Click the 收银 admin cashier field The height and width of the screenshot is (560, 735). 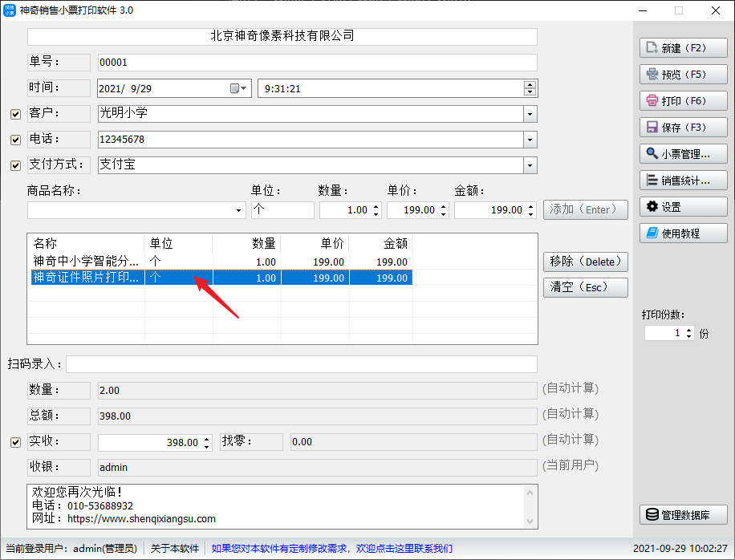click(317, 468)
